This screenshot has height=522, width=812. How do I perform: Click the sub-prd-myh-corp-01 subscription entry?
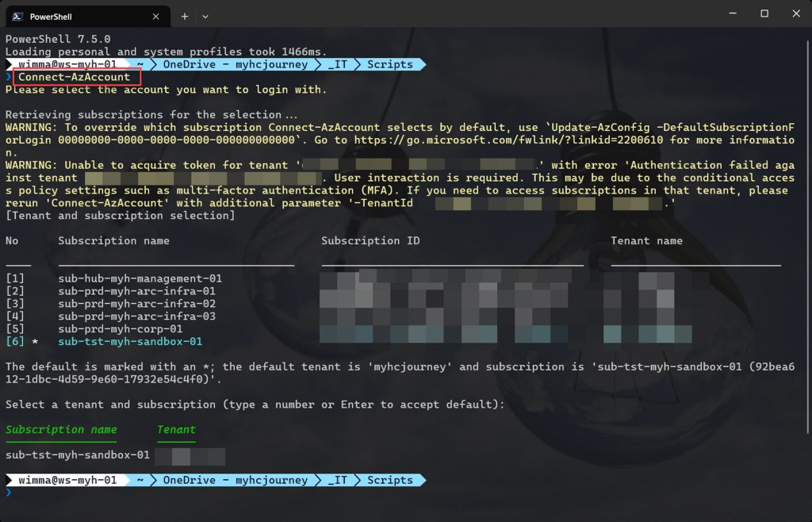(x=121, y=329)
